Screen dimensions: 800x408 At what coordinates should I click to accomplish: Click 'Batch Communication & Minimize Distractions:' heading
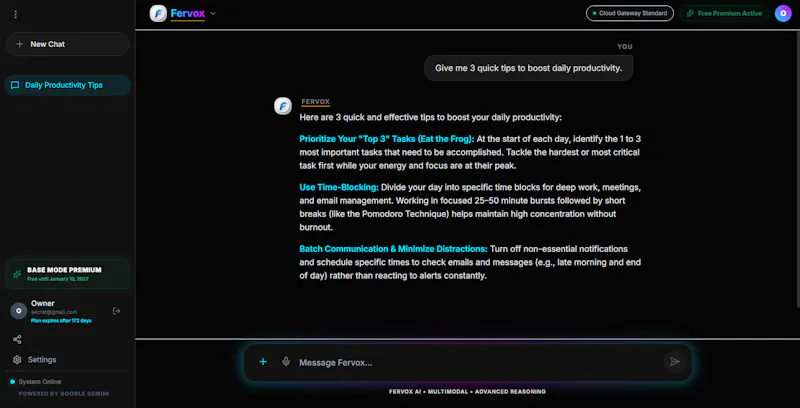tap(393, 249)
